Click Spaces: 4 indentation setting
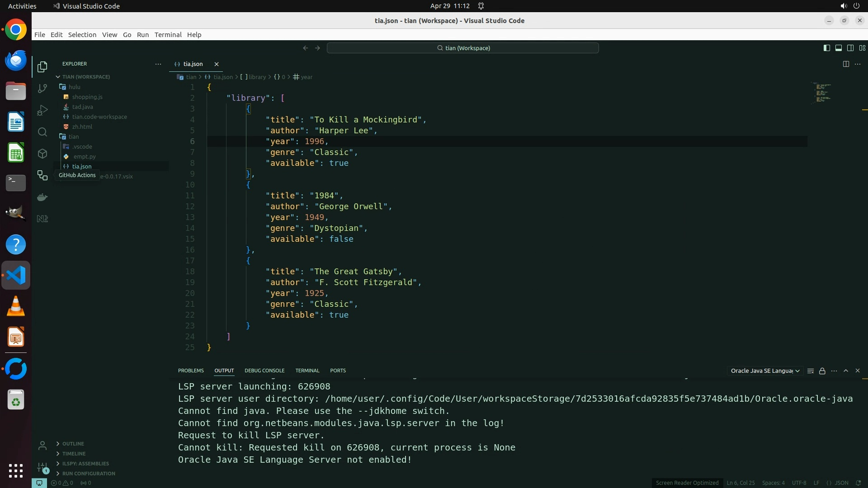Screen dimensions: 868x488 [x=773, y=483]
